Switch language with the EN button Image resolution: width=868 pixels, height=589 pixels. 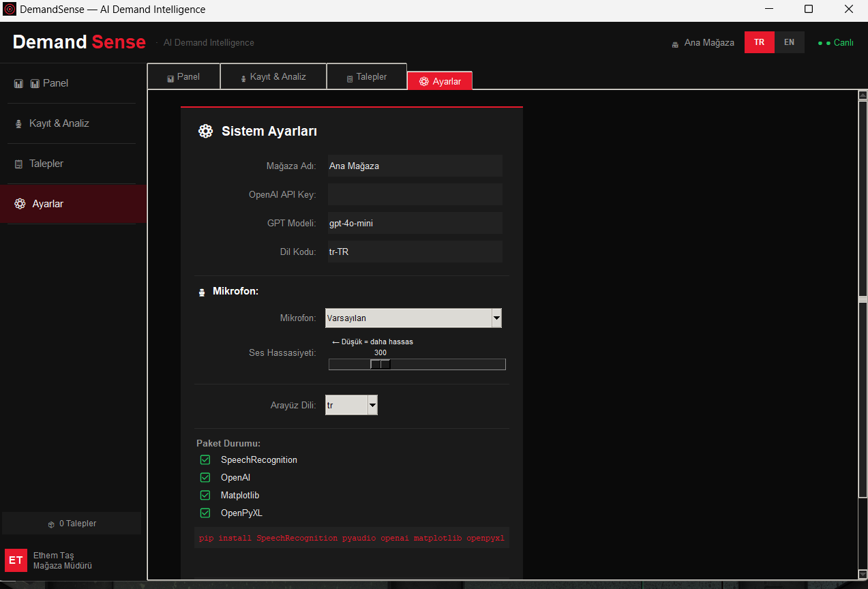coord(789,42)
